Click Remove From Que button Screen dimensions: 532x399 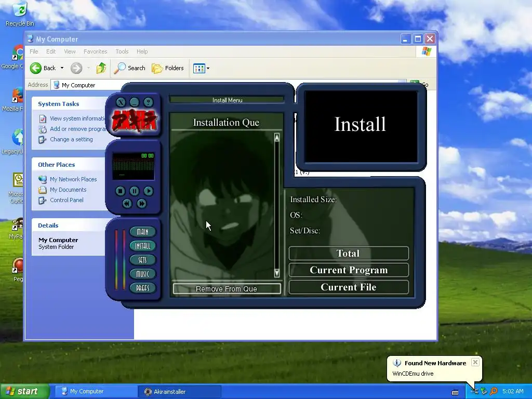(x=227, y=289)
